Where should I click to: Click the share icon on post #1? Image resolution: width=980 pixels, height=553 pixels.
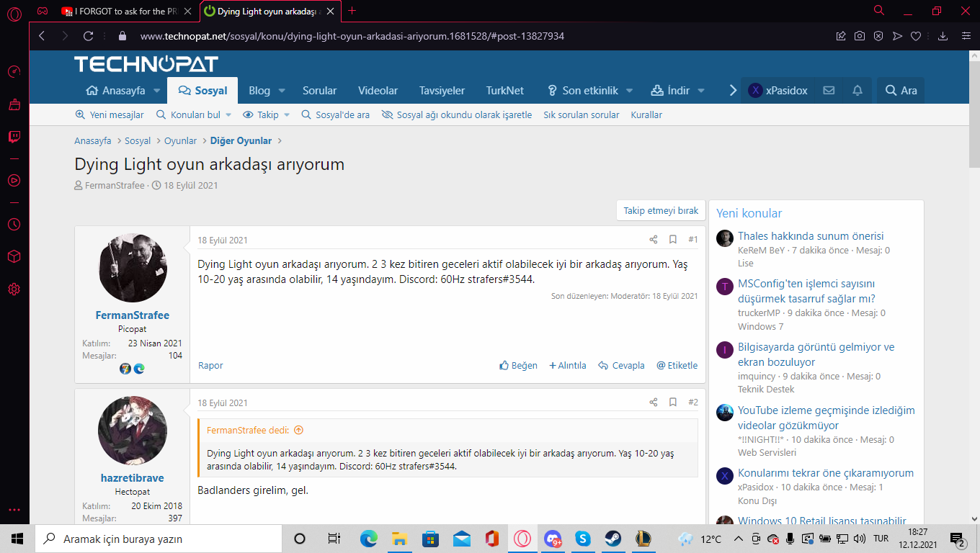[654, 240]
